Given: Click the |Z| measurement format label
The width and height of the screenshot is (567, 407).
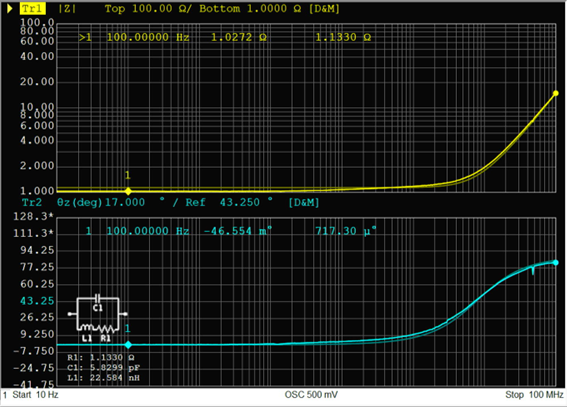Looking at the screenshot, I should click(67, 9).
